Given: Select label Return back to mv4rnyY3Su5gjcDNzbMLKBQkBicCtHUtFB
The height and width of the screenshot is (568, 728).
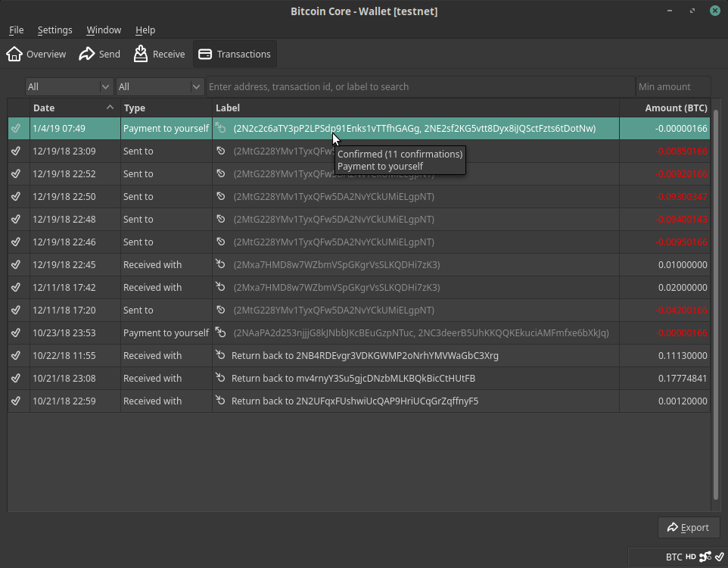Looking at the screenshot, I should pos(353,379).
